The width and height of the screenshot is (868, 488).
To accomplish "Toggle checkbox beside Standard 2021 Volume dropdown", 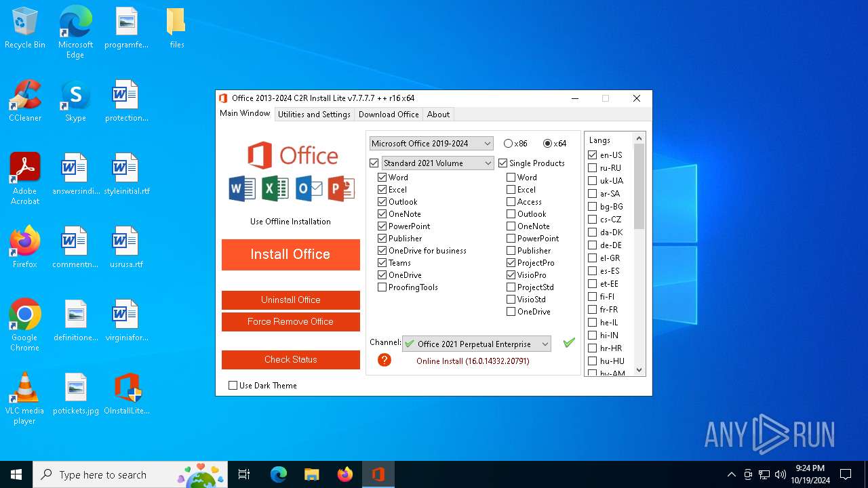I will click(374, 163).
